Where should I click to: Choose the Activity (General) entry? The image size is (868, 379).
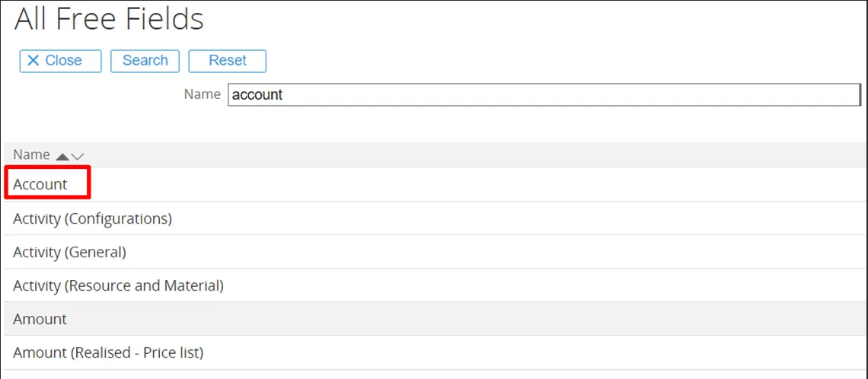pos(69,252)
